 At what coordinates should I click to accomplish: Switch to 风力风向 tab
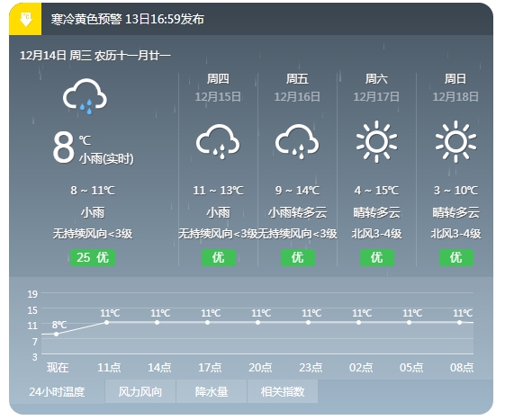[140, 391]
